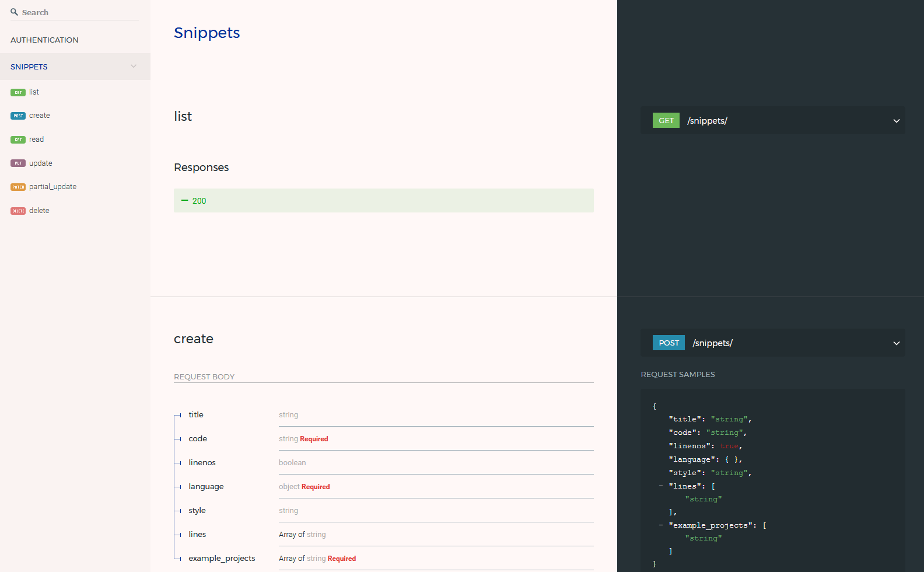
Task: Expand the GET /snippets/ endpoint dropdown
Action: (896, 121)
